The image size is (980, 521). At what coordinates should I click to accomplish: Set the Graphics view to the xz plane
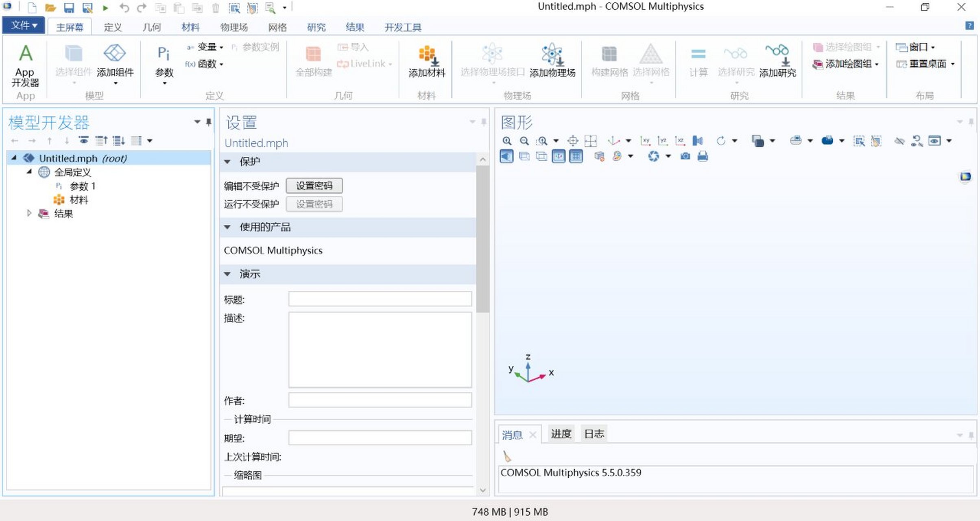680,141
